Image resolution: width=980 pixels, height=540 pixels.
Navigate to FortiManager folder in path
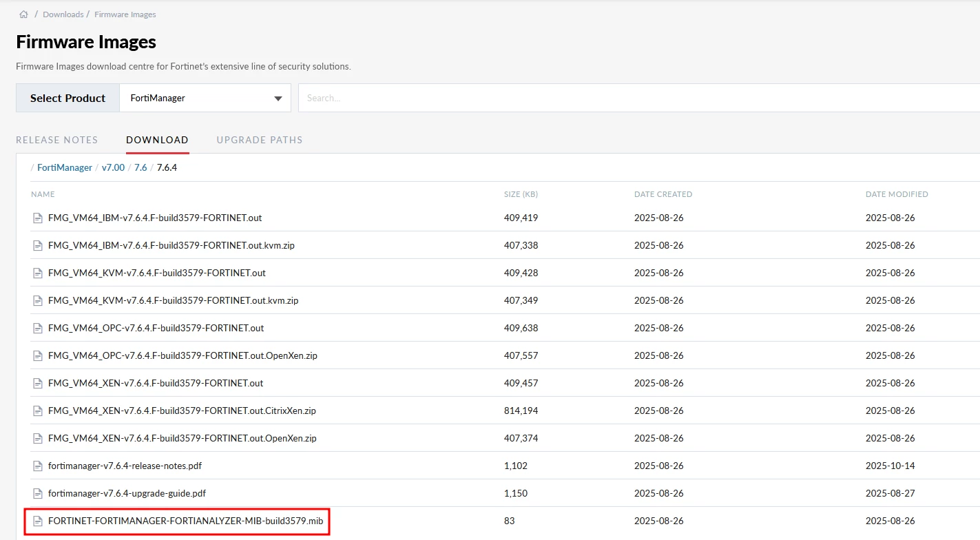pyautogui.click(x=65, y=167)
